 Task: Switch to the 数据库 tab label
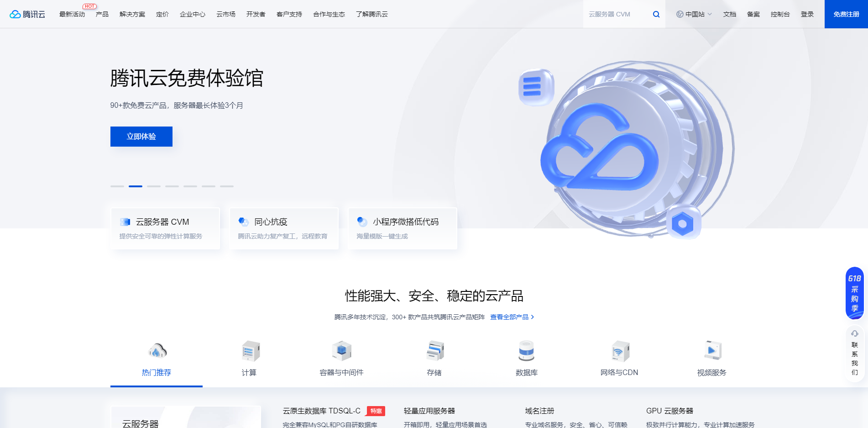pos(527,373)
